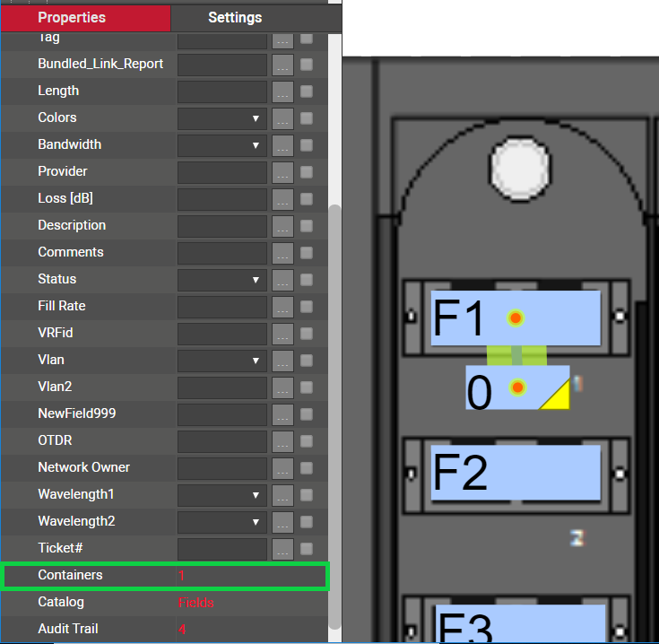Toggle the Fill Rate row checkbox

click(307, 307)
